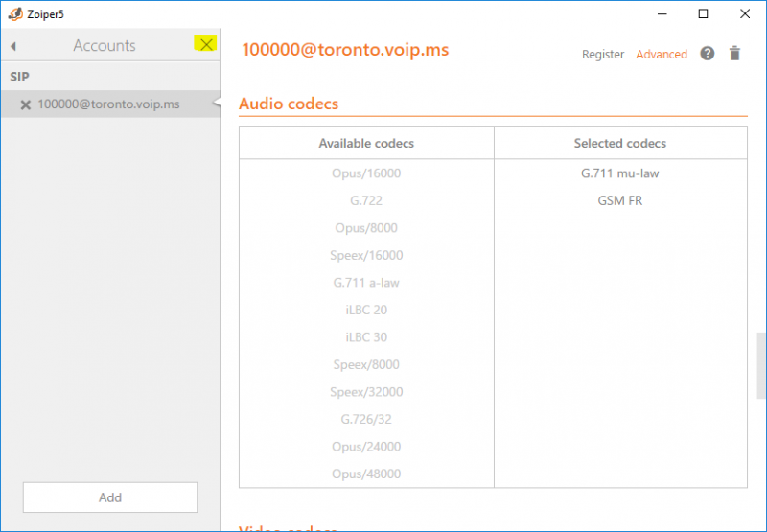Go back using the Accounts panel arrow
This screenshot has height=532, width=767.
(x=13, y=46)
